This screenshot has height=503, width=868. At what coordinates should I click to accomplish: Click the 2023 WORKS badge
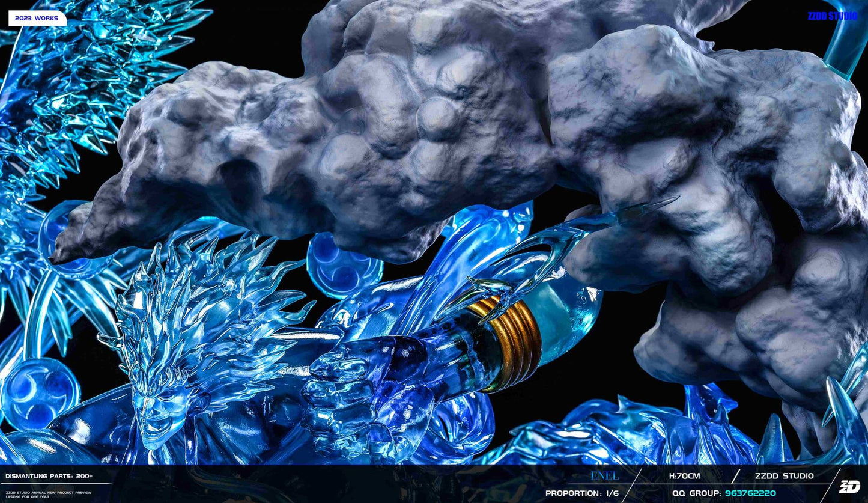[37, 19]
